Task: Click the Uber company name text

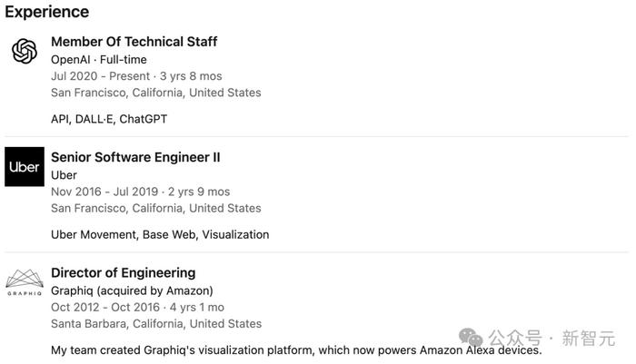Action: click(64, 175)
